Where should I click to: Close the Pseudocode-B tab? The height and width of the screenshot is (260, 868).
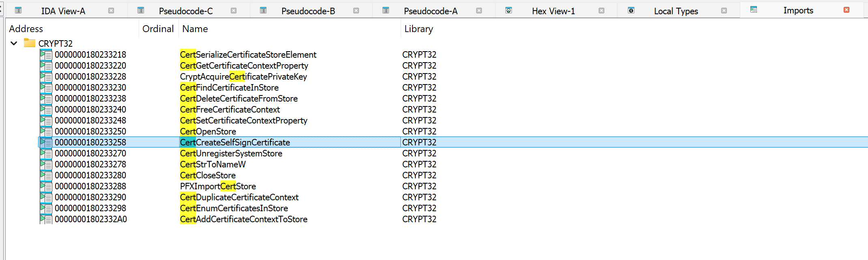[x=356, y=11]
